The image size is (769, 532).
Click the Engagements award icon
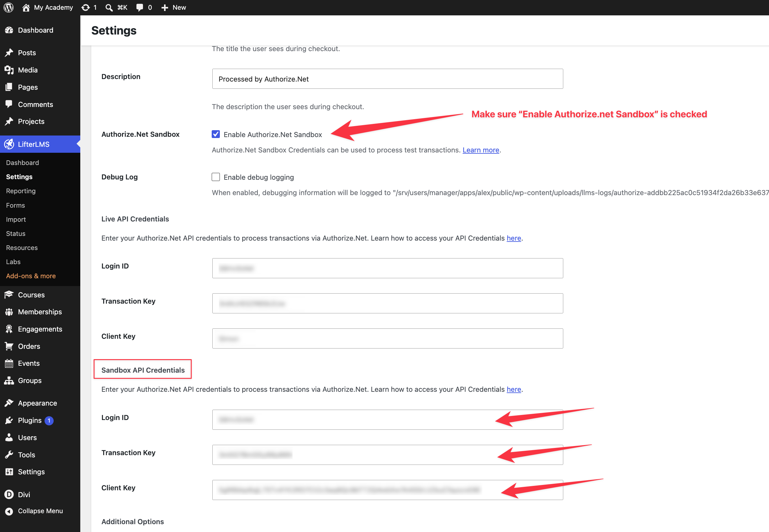pyautogui.click(x=9, y=329)
